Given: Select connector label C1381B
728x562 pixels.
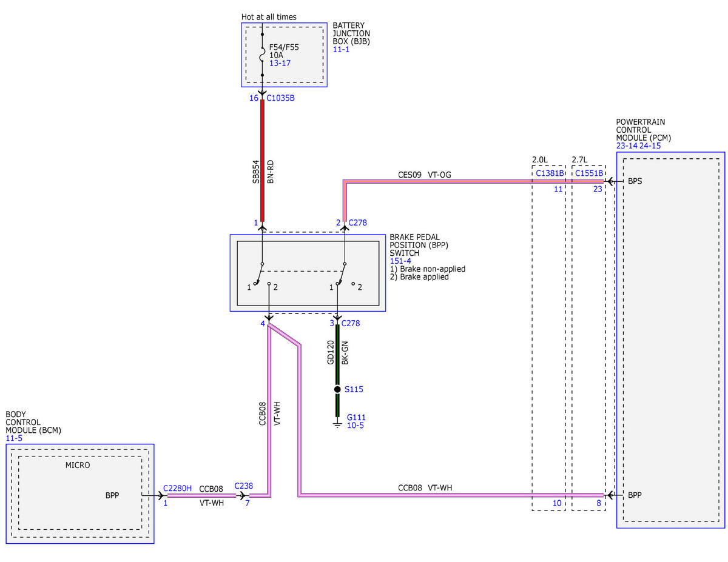Looking at the screenshot, I should tap(550, 173).
